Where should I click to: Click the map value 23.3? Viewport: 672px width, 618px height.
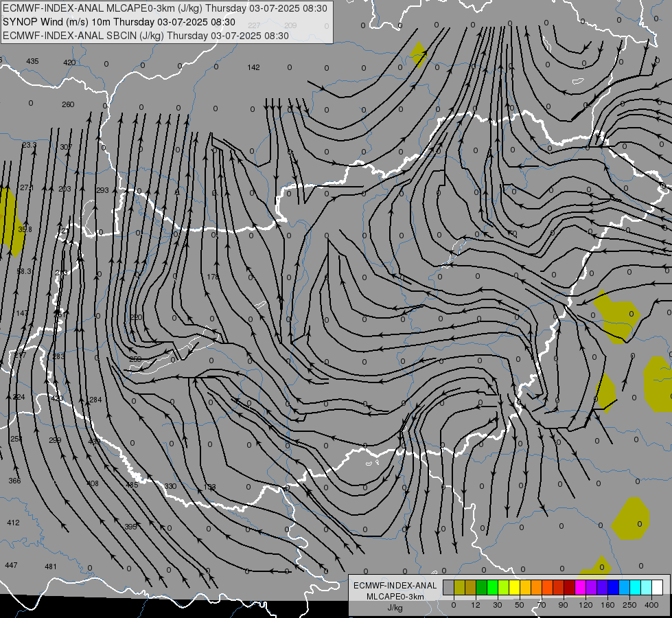(30, 146)
